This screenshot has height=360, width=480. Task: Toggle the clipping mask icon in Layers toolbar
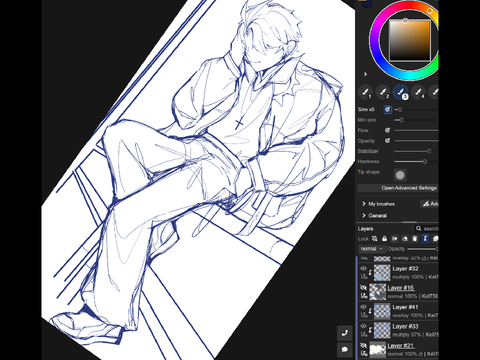click(425, 239)
